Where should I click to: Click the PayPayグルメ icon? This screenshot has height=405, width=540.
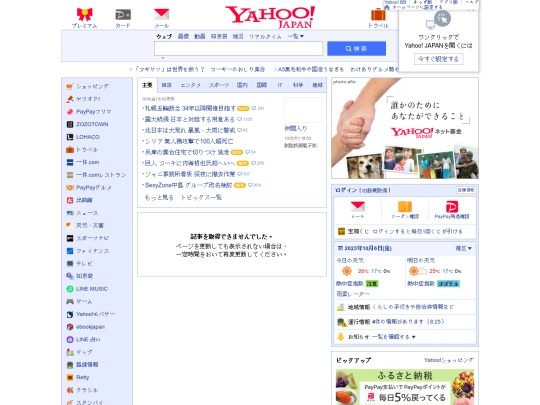70,188
